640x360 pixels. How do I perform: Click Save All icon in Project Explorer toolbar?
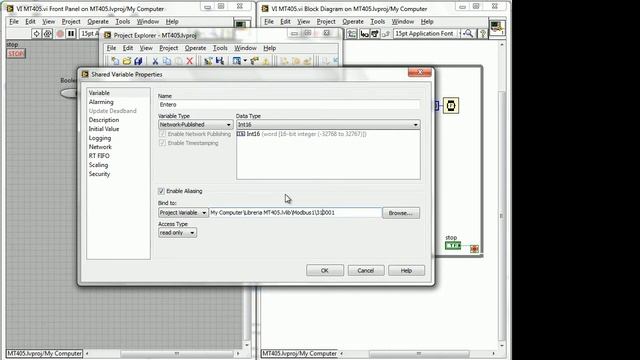coord(138,61)
